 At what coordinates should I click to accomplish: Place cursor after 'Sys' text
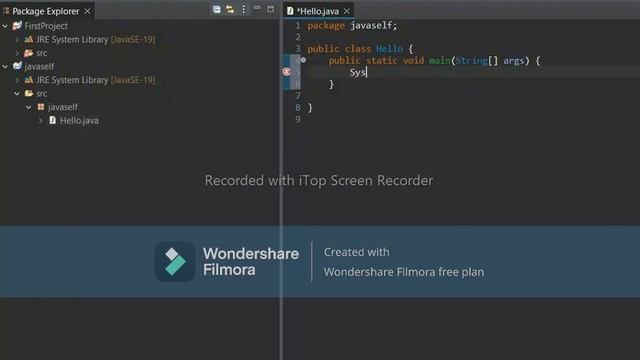click(x=367, y=73)
